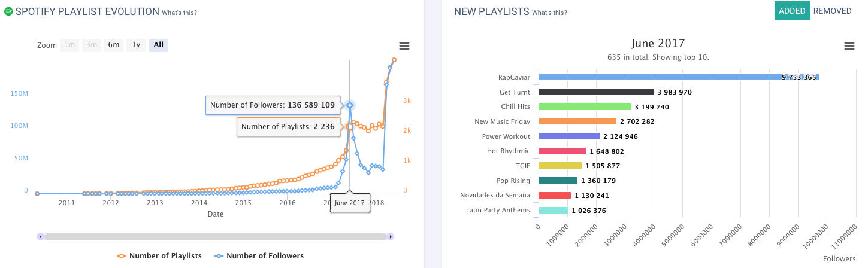868x268 pixels.
Task: Click the Chill Hits playlist label
Action: coord(516,107)
